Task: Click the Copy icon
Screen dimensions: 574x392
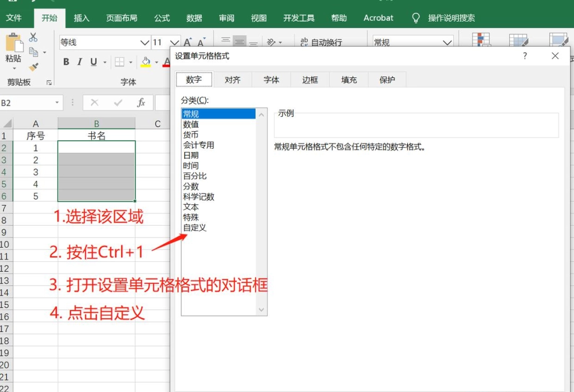Action: (x=33, y=53)
